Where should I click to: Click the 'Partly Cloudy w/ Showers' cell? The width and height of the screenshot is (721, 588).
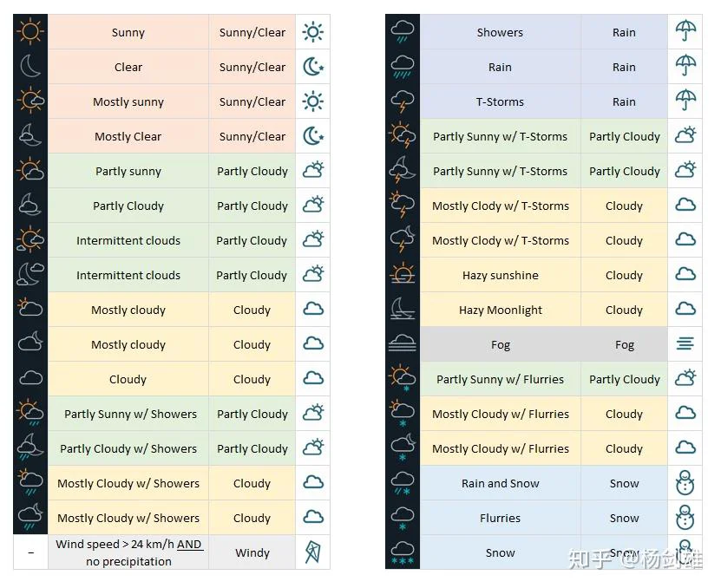point(128,448)
